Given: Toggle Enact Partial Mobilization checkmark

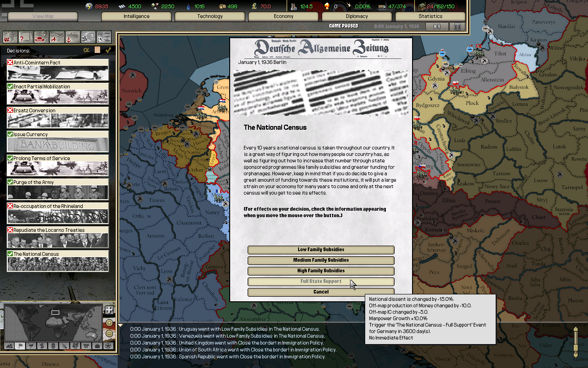Looking at the screenshot, I should pyautogui.click(x=10, y=86).
